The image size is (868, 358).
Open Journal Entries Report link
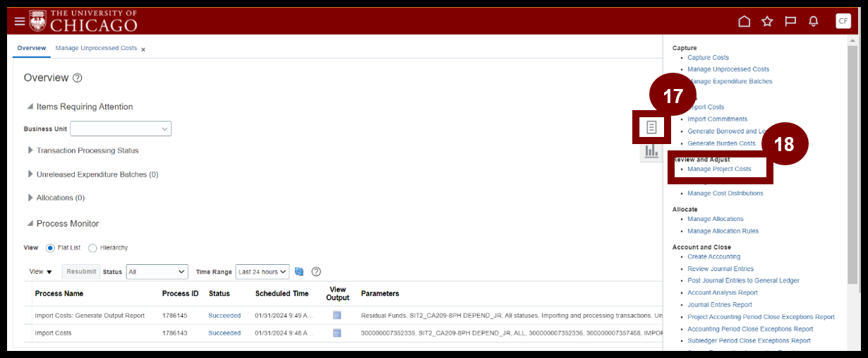720,305
